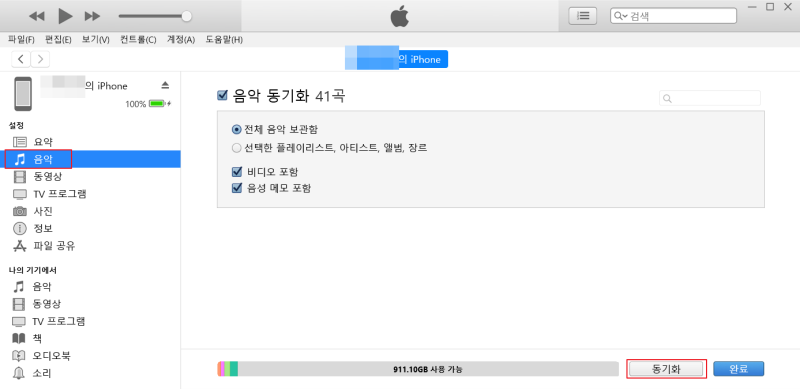Viewport: 800px width, 389px height.
Task: Click the music panel search field
Action: 710,98
